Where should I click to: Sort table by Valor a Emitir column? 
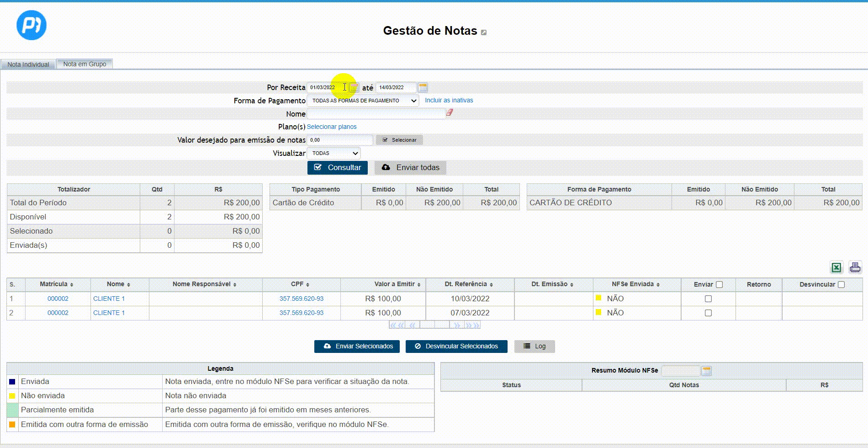[397, 284]
